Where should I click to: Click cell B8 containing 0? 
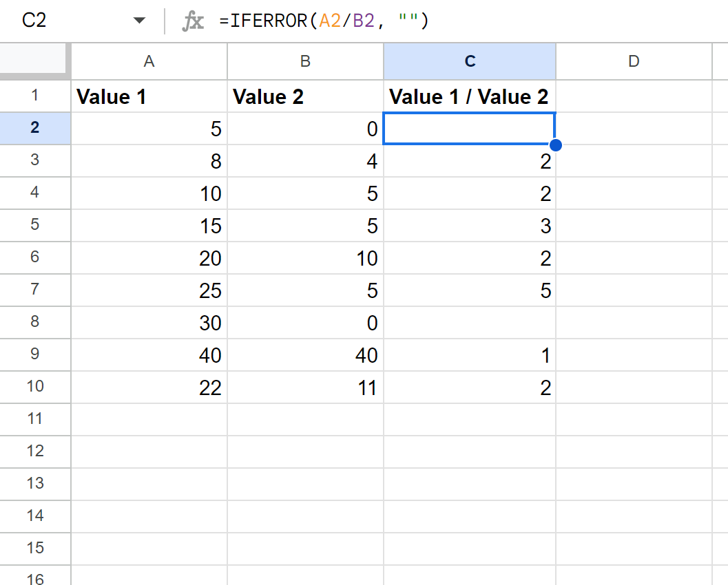[306, 322]
